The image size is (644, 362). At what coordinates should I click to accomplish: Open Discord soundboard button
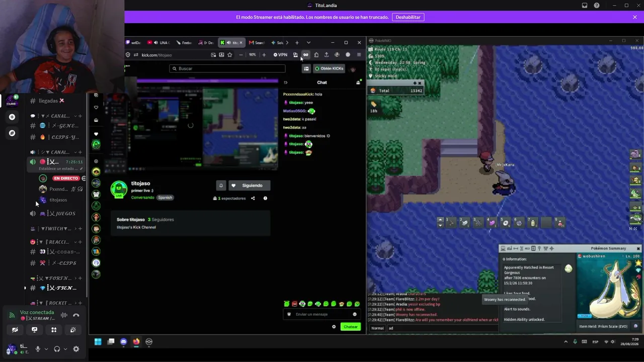point(73,330)
